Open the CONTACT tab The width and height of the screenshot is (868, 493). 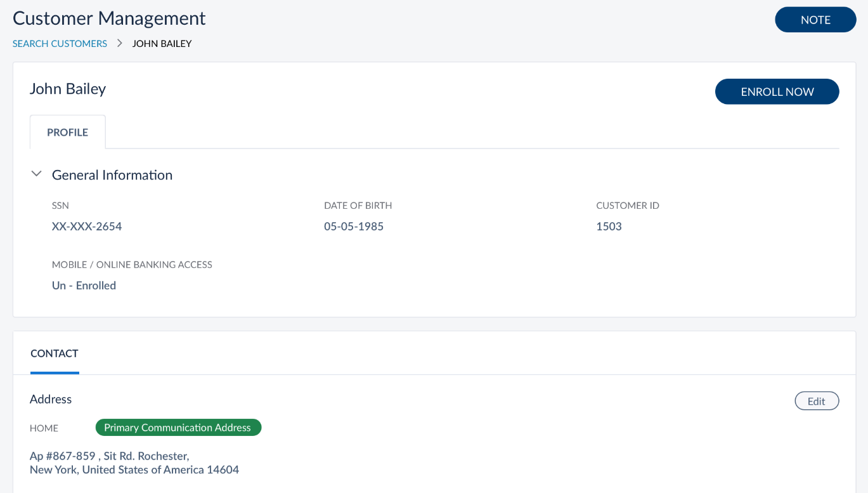click(55, 353)
